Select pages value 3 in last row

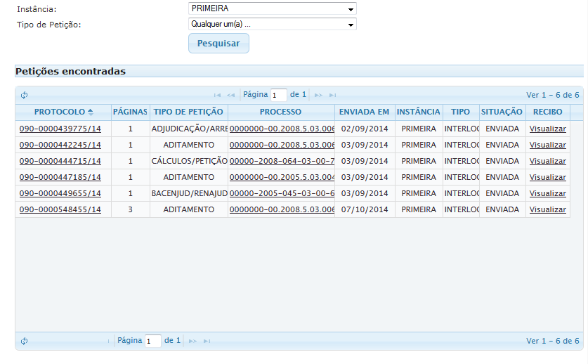[131, 209]
